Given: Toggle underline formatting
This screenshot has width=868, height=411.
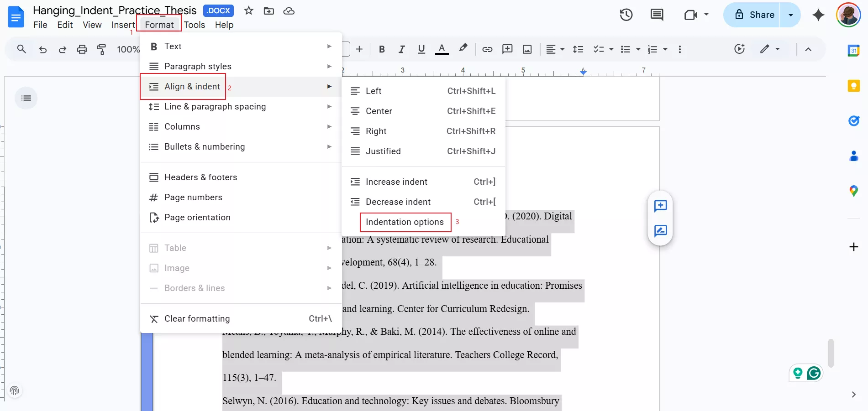Looking at the screenshot, I should pyautogui.click(x=421, y=49).
